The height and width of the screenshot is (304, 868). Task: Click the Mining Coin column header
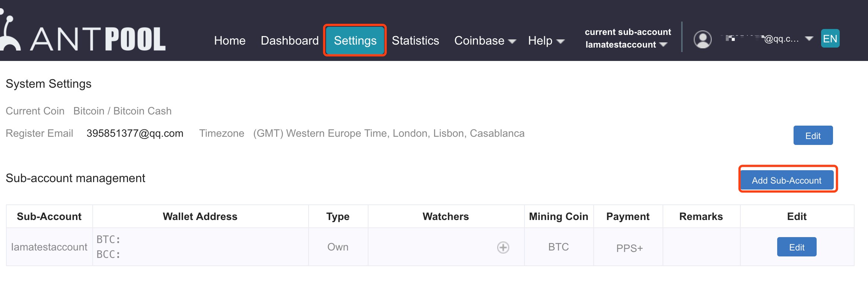559,217
